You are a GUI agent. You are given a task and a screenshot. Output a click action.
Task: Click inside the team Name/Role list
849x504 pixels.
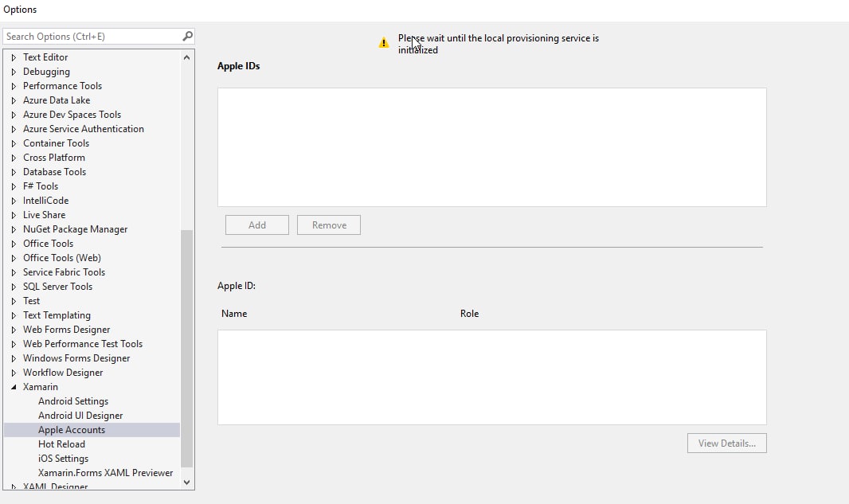(491, 377)
